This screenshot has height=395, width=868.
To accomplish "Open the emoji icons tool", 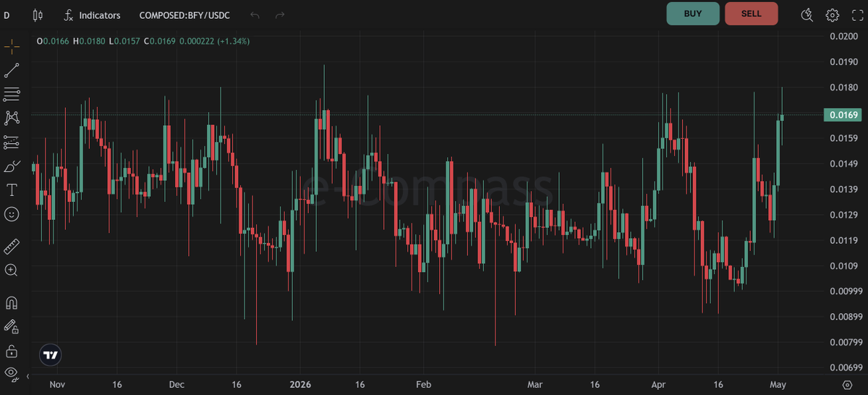I will click(x=12, y=214).
